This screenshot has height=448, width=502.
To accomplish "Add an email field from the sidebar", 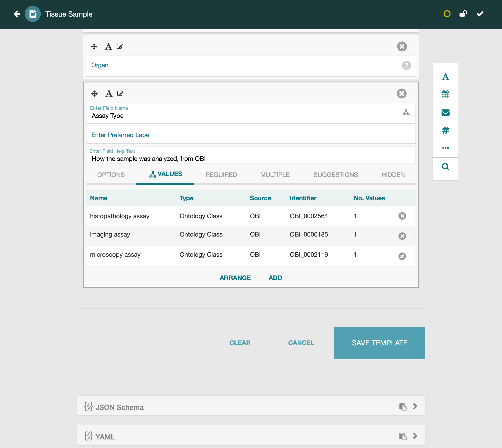I will pyautogui.click(x=445, y=112).
